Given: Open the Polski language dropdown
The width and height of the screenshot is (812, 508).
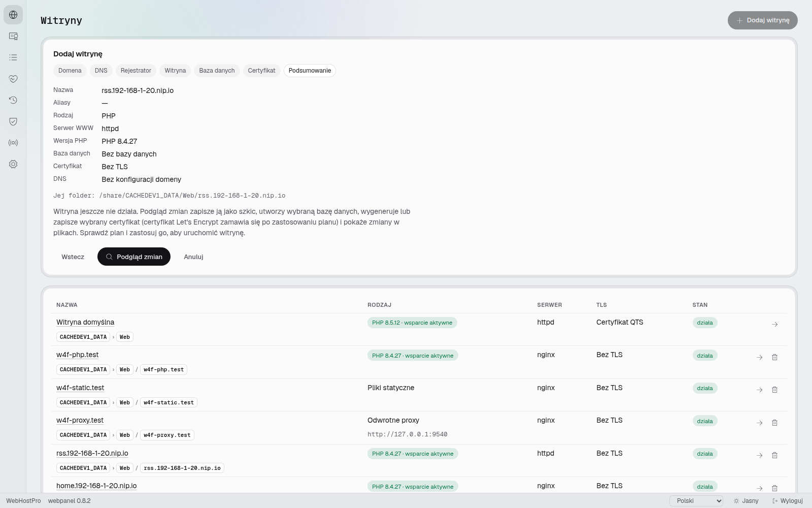Looking at the screenshot, I should [696, 501].
